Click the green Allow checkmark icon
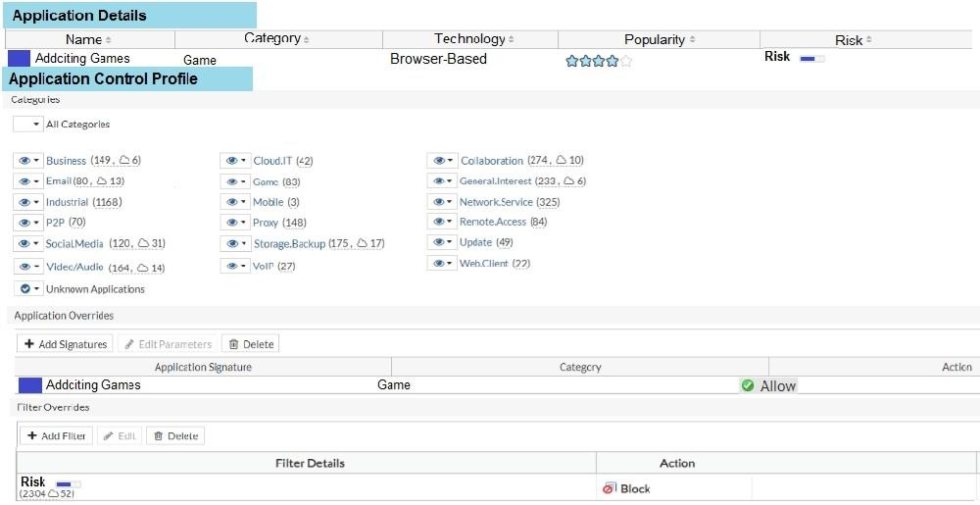 (x=748, y=386)
